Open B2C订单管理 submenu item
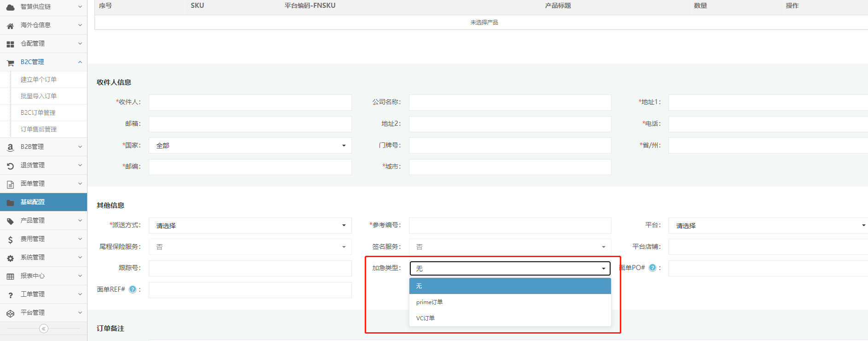 [38, 113]
